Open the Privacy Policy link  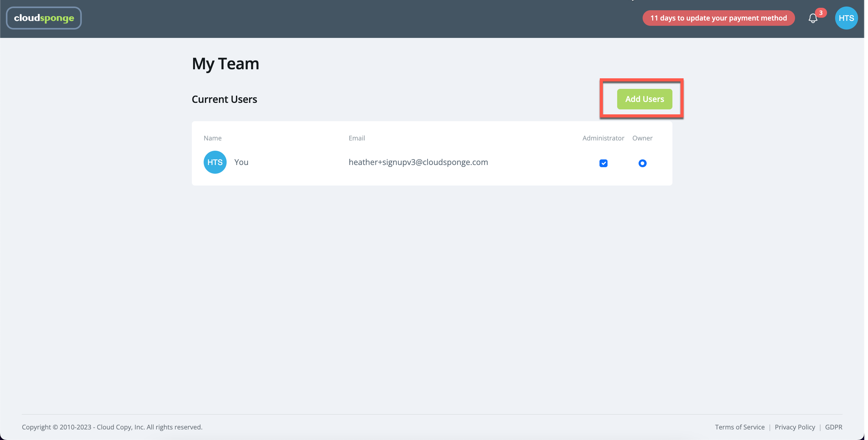[794, 427]
